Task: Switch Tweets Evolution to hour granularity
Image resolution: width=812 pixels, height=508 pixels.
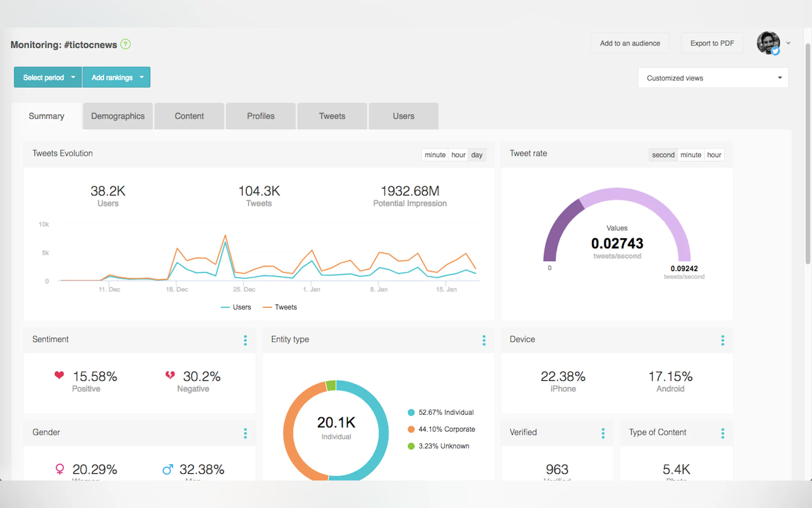Action: [458, 155]
